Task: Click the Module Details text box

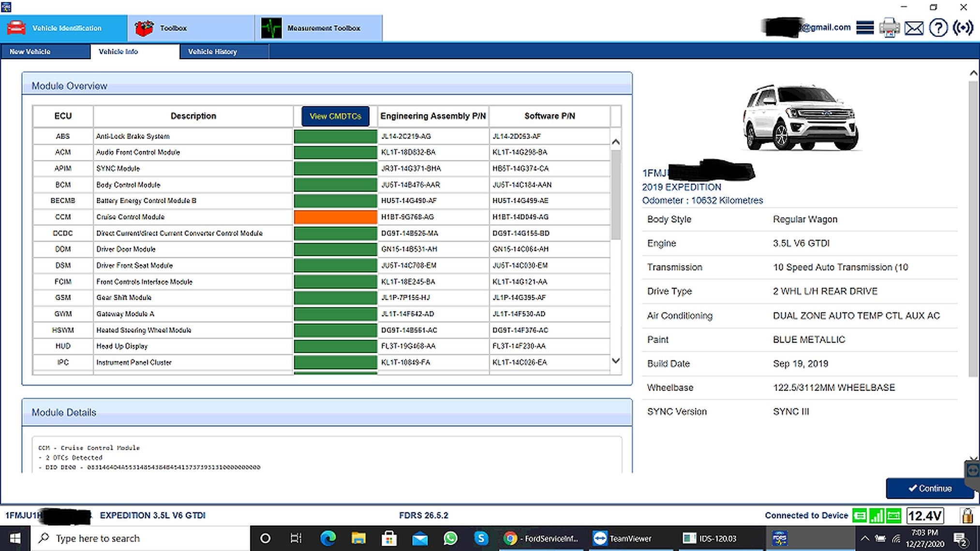Action: pos(327,455)
